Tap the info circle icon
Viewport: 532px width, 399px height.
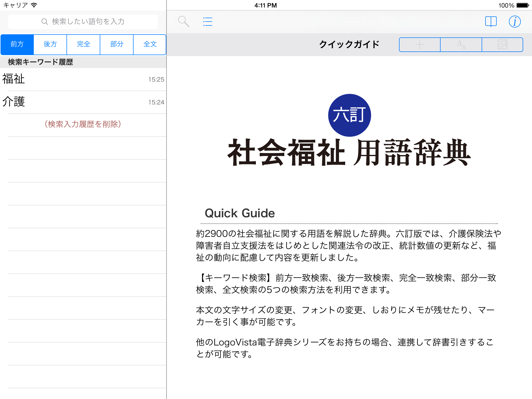pyautogui.click(x=514, y=22)
